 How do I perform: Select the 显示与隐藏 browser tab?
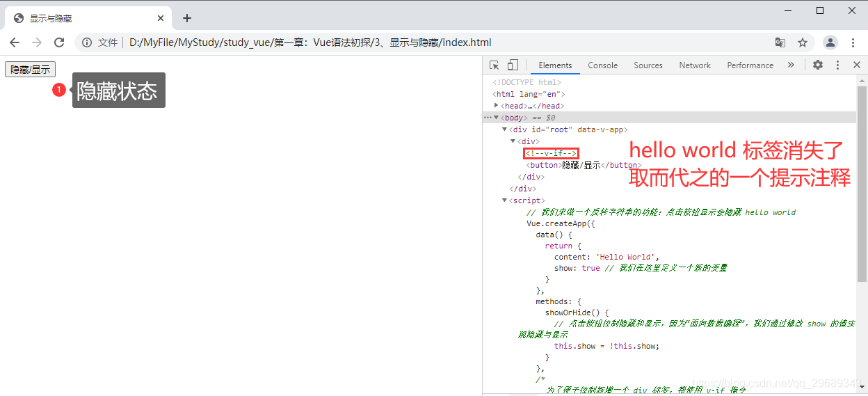click(89, 18)
